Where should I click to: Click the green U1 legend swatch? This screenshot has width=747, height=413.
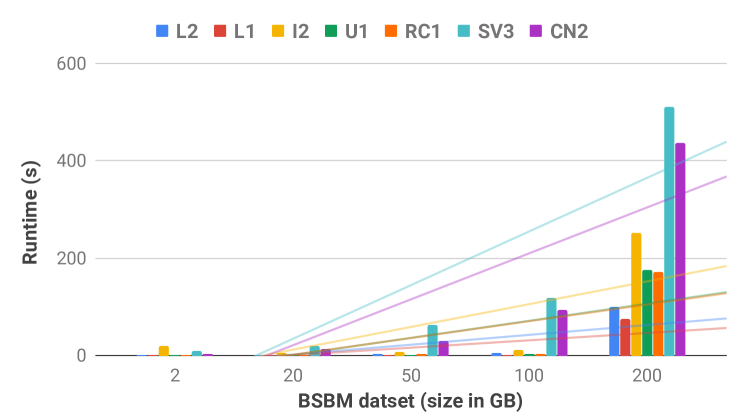click(331, 31)
